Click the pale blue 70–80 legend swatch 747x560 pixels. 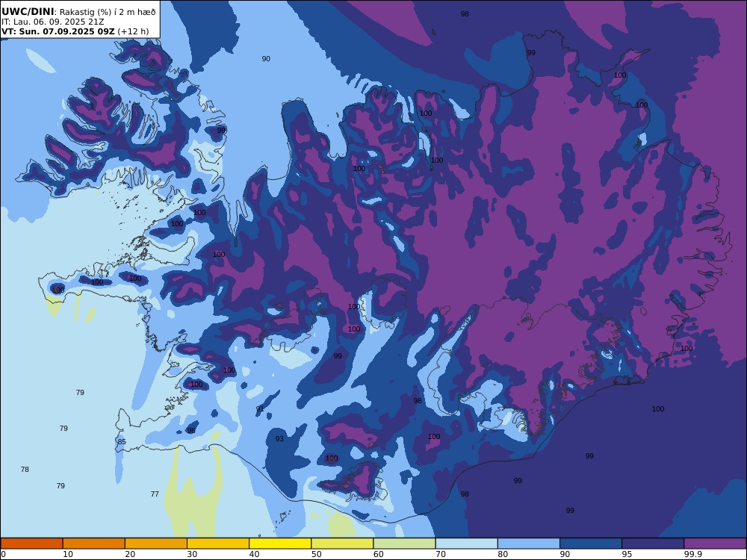(x=466, y=544)
